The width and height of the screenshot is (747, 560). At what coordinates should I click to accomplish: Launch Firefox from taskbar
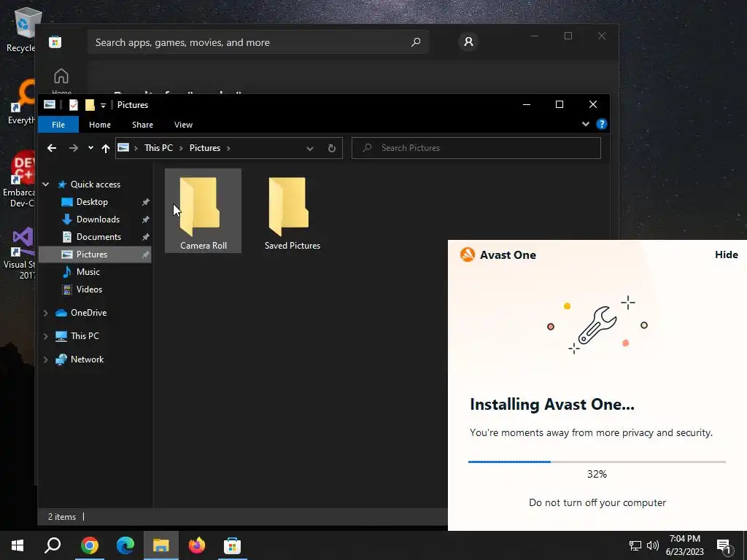[x=197, y=545]
